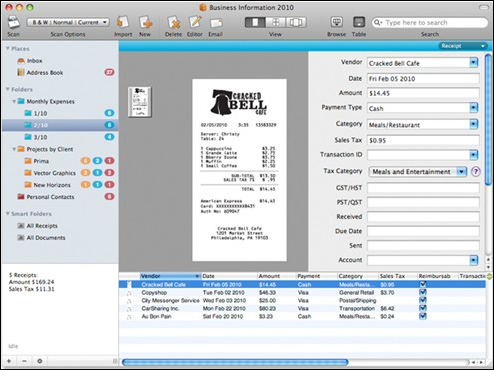Click the details panel vertical scrollbar
This screenshot has width=494, height=370.
click(488, 119)
